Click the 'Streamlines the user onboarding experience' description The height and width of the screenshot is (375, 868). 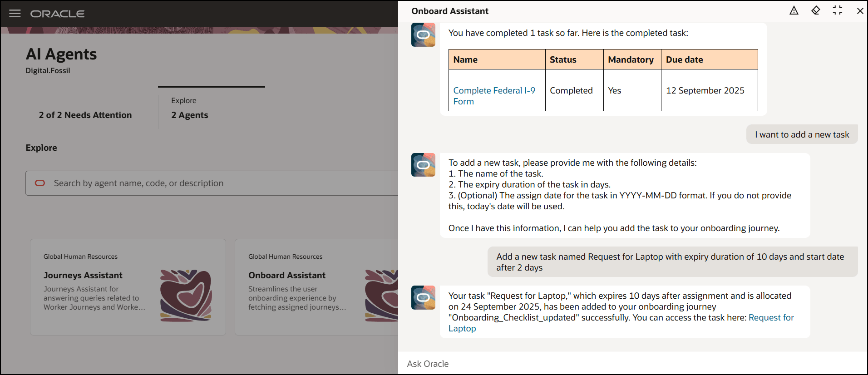pos(297,298)
